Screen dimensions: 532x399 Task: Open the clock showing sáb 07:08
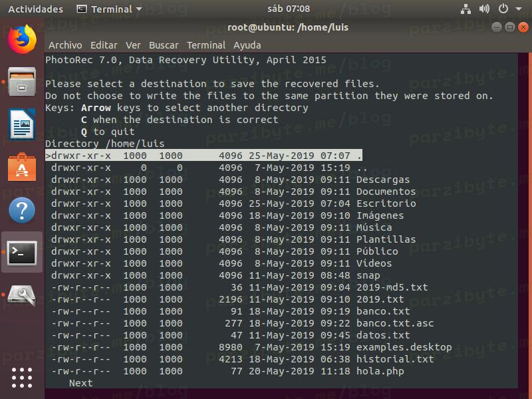point(289,9)
